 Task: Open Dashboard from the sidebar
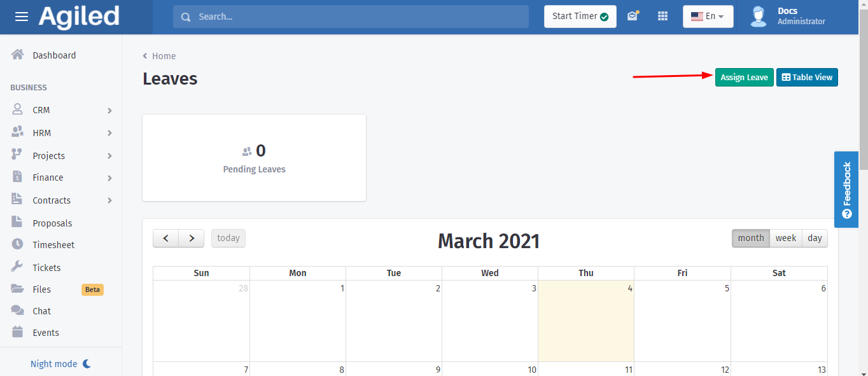click(54, 55)
